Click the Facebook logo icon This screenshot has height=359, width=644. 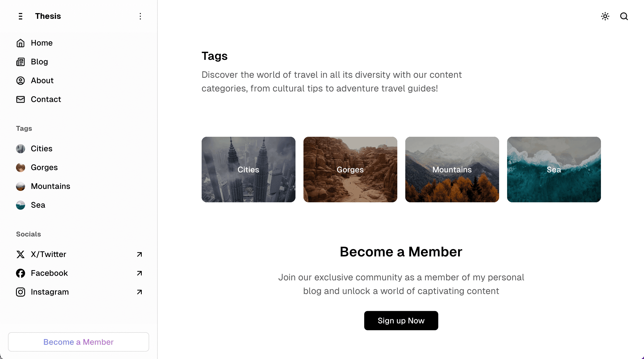click(x=20, y=273)
